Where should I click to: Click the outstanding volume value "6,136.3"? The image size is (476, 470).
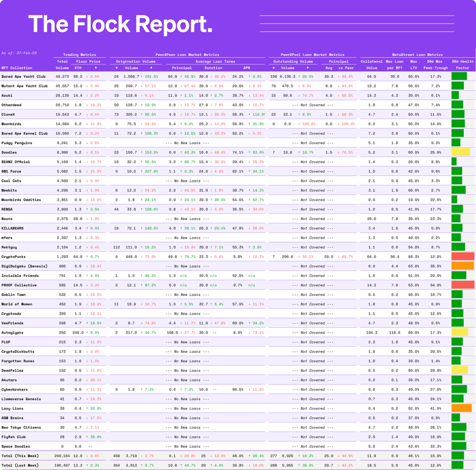pos(288,76)
